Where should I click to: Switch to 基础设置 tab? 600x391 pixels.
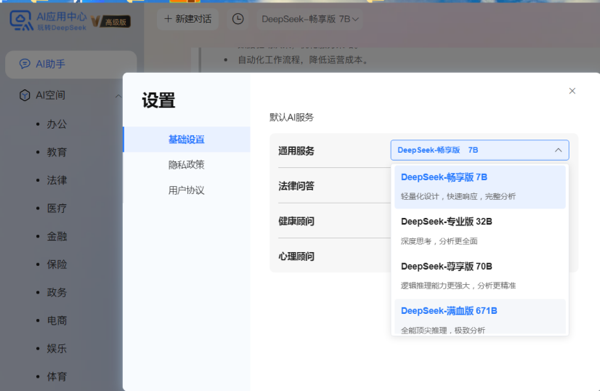click(x=186, y=139)
